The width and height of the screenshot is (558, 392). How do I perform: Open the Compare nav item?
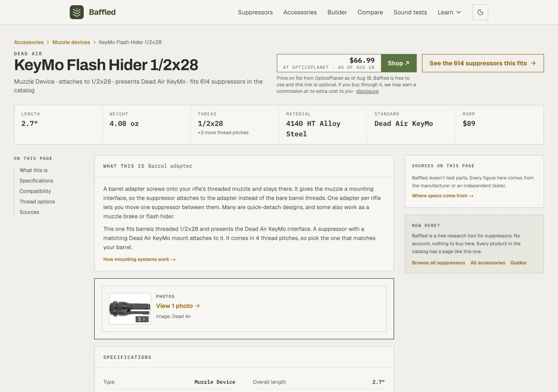click(x=370, y=12)
